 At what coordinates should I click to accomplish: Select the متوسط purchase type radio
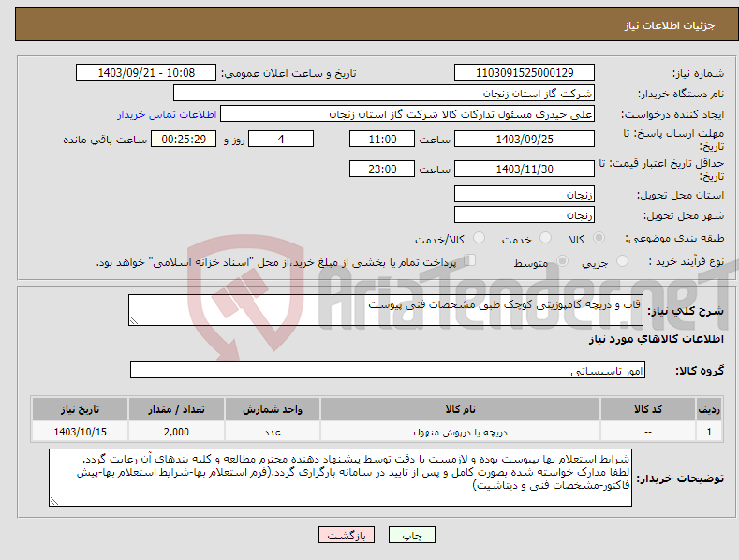[562, 260]
